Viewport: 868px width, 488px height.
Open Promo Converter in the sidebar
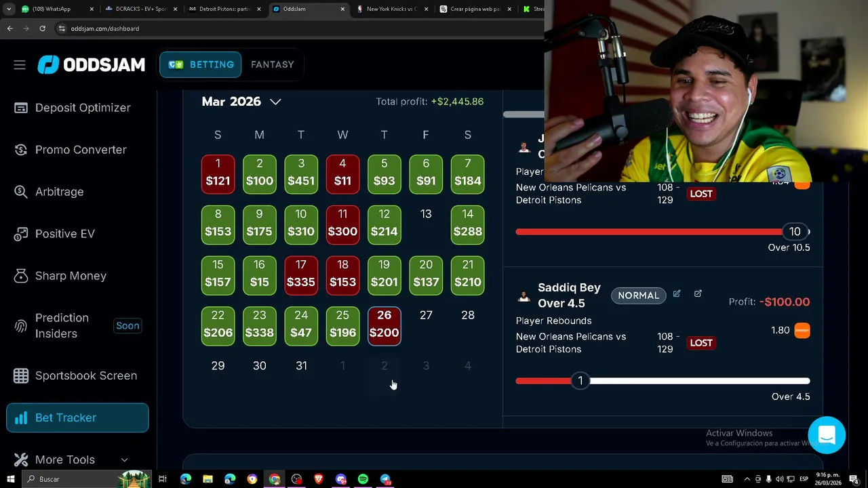(77, 150)
